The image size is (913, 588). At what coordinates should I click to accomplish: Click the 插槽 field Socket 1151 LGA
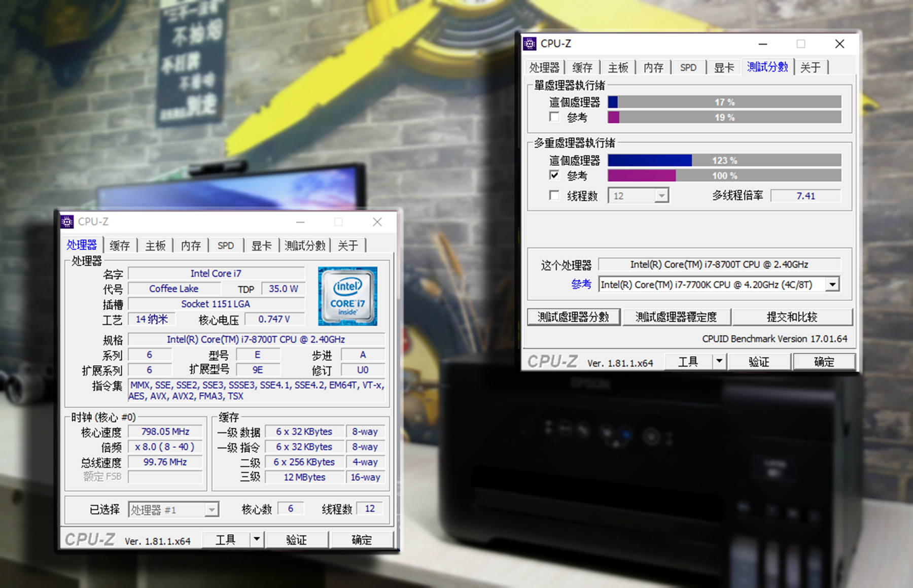(x=216, y=304)
